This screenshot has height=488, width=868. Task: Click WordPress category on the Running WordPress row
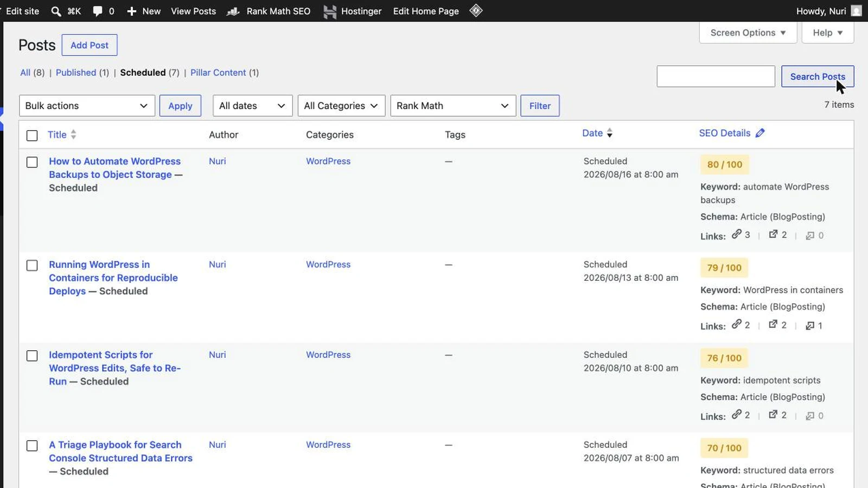328,265
